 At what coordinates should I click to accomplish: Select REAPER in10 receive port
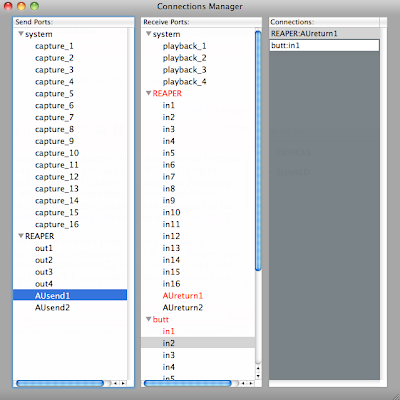(171, 213)
